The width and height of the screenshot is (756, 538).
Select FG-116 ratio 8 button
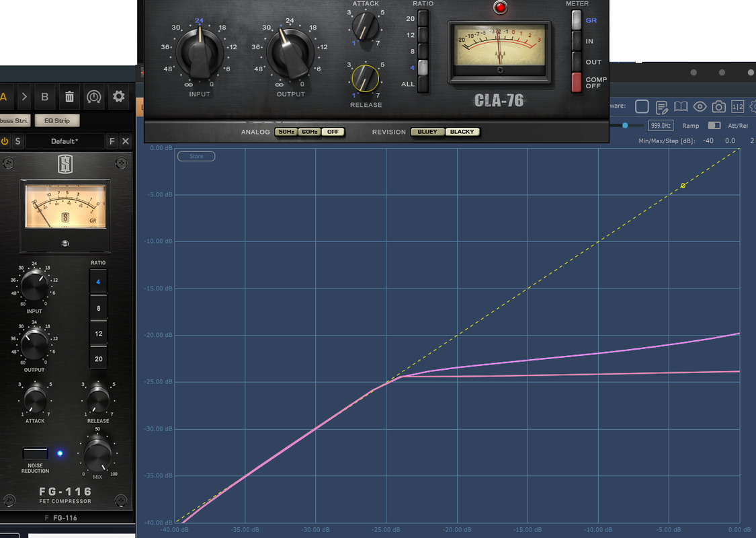pos(98,308)
